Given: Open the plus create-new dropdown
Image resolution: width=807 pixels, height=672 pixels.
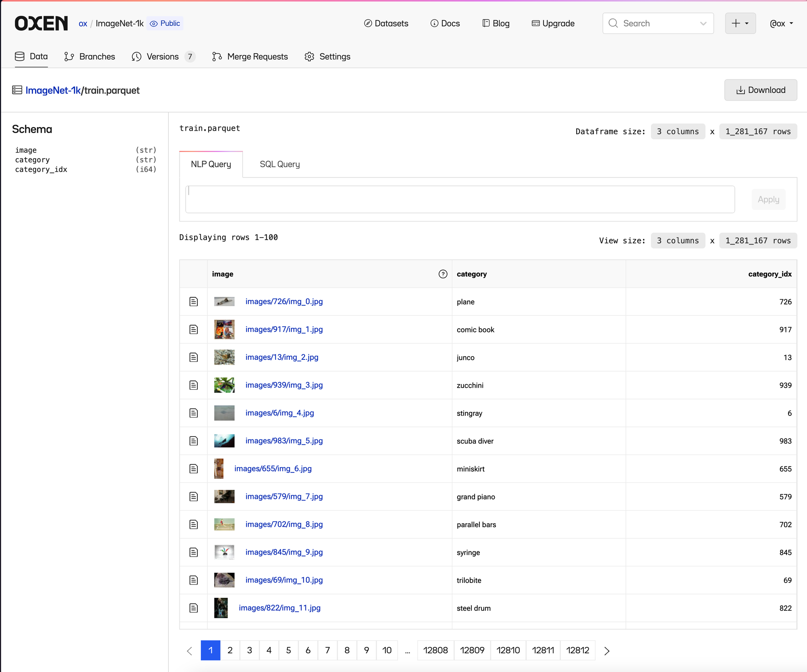Looking at the screenshot, I should (x=740, y=23).
